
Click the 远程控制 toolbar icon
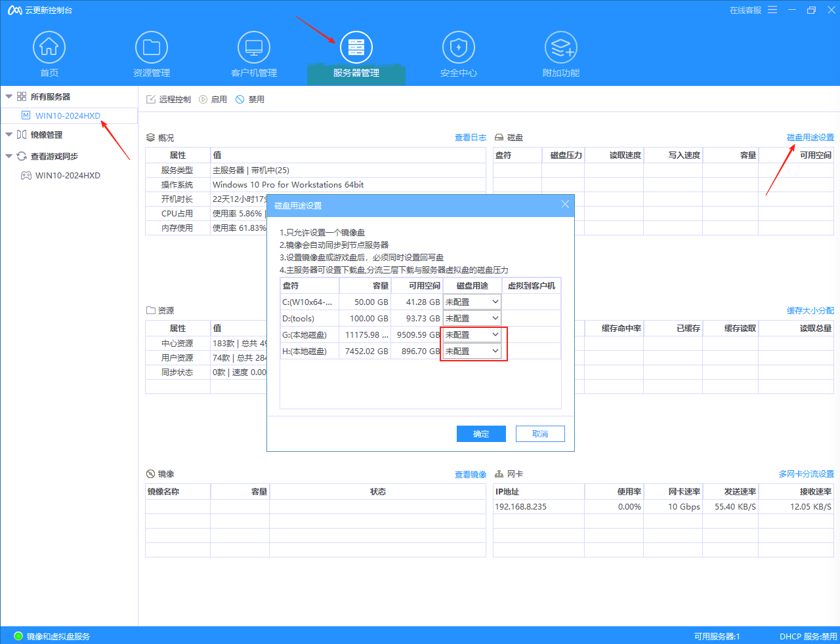pos(151,100)
